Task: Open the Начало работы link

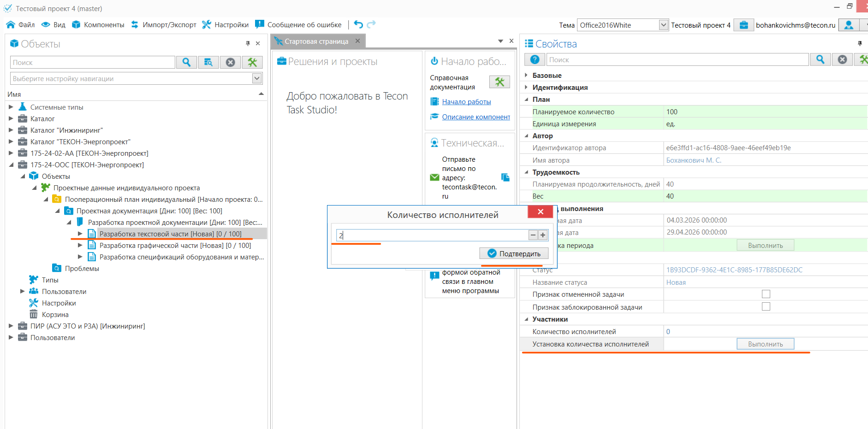Action: [x=466, y=102]
